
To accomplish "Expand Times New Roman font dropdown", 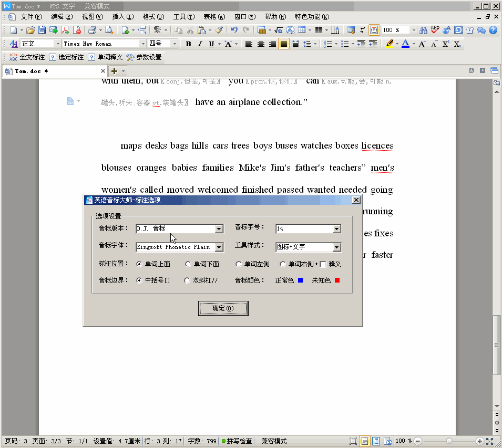I will point(143,44).
